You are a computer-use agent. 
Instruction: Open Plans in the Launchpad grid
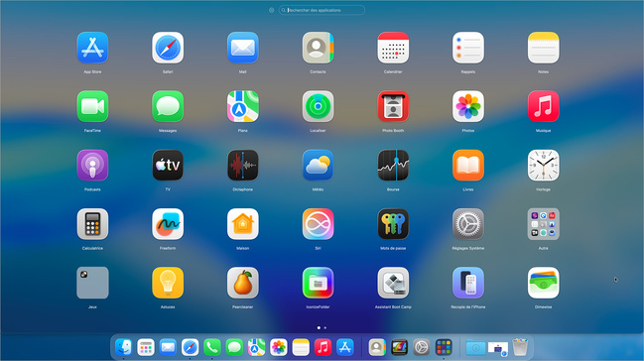pos(243,106)
